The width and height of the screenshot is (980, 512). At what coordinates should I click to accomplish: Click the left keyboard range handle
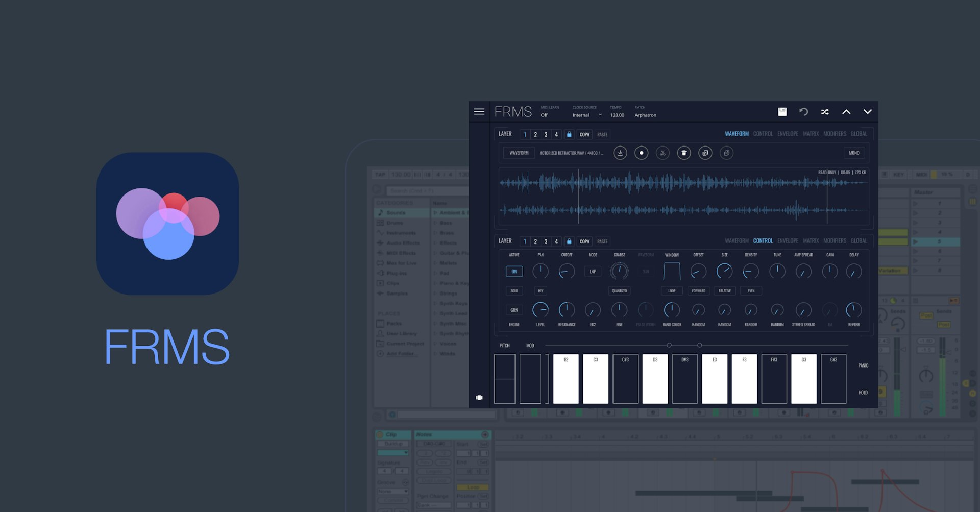pyautogui.click(x=669, y=345)
